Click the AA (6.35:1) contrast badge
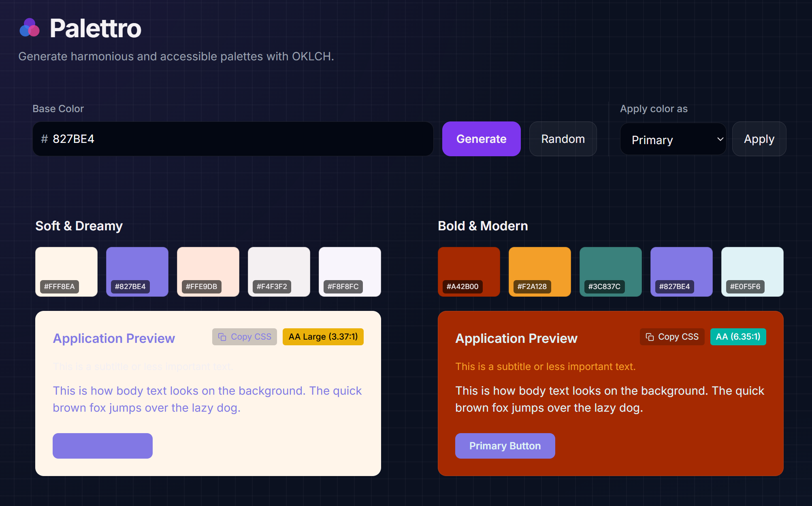 738,337
